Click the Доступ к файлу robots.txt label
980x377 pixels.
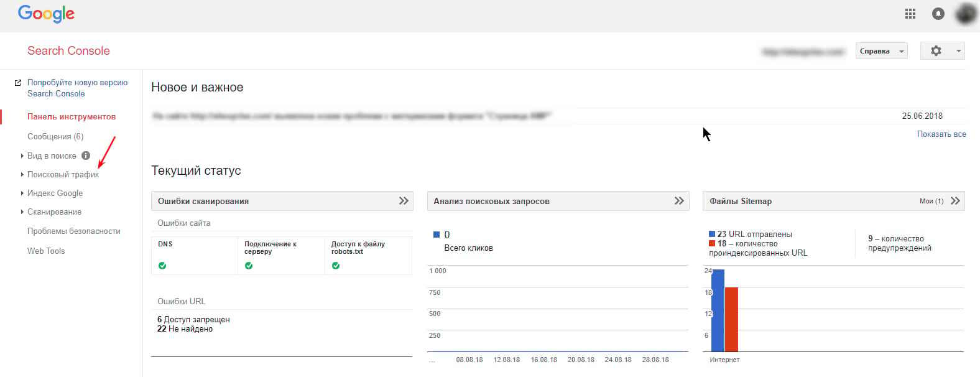coord(358,248)
